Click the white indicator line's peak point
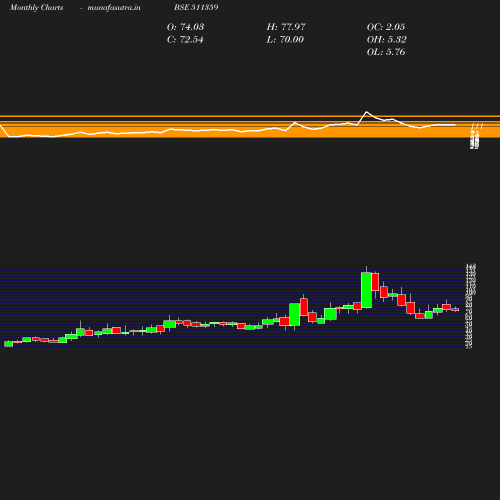Viewport: 500px width, 500px height. (x=367, y=112)
